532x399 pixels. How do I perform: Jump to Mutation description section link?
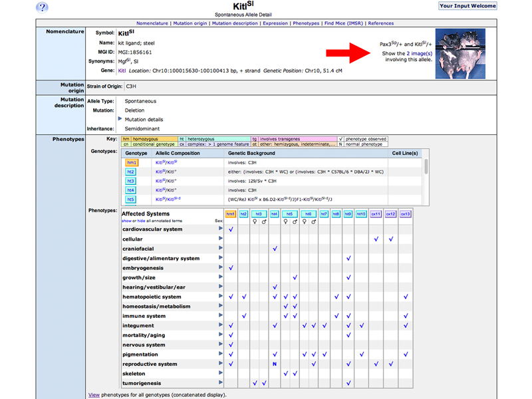point(235,23)
